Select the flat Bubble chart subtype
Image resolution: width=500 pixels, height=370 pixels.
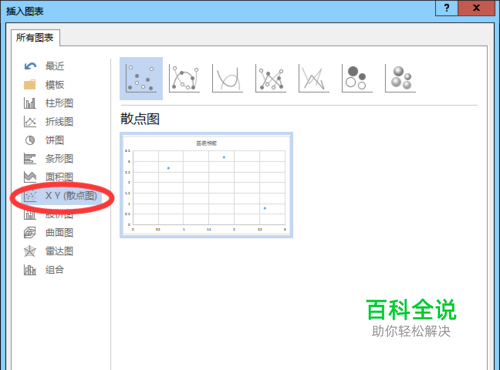pyautogui.click(x=357, y=78)
